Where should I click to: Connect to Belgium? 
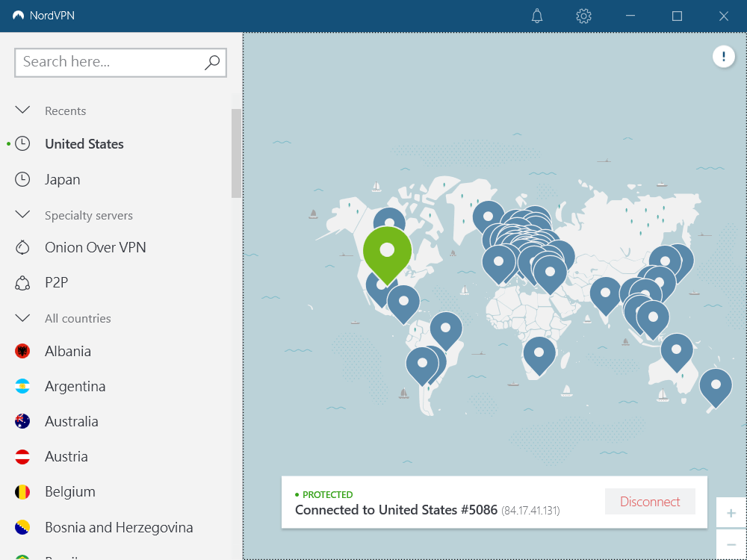(70, 492)
